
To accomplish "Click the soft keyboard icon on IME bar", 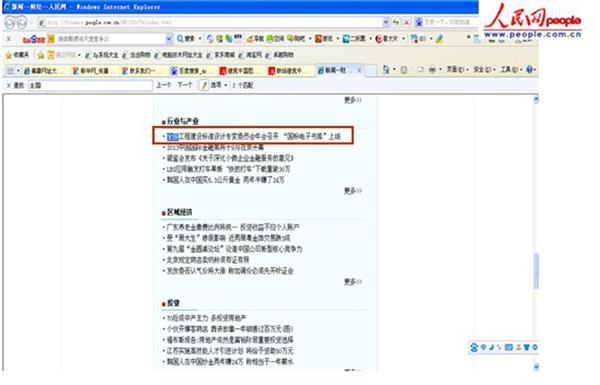I will [509, 347].
